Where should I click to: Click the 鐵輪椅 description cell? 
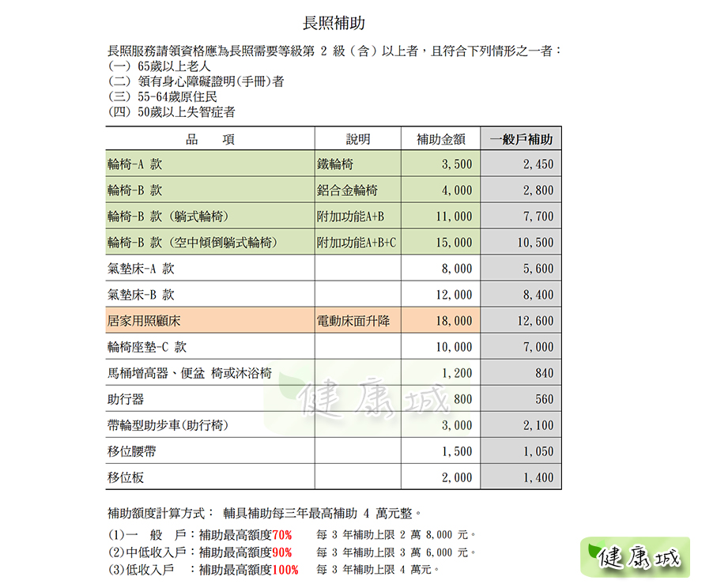(x=334, y=164)
